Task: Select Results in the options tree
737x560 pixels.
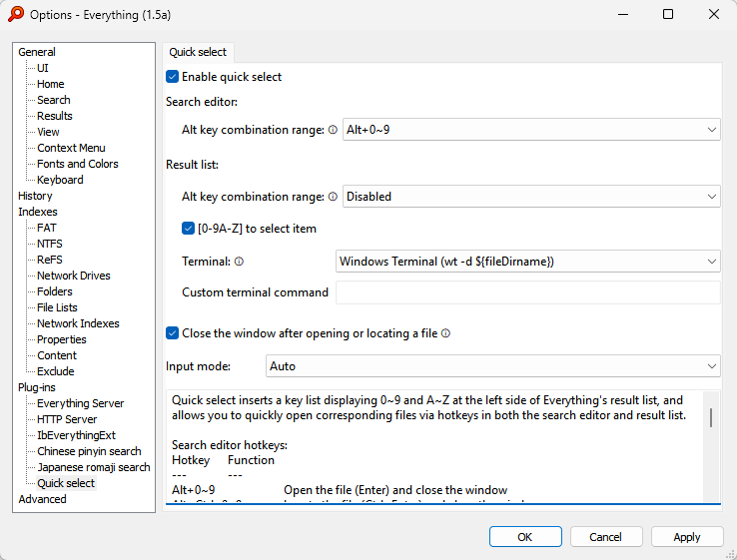Action: [55, 116]
